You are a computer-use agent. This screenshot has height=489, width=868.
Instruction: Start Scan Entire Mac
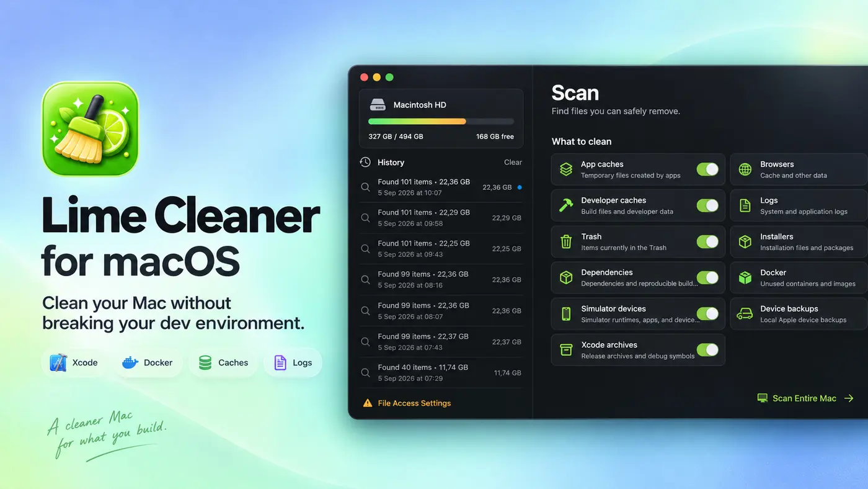pyautogui.click(x=804, y=398)
